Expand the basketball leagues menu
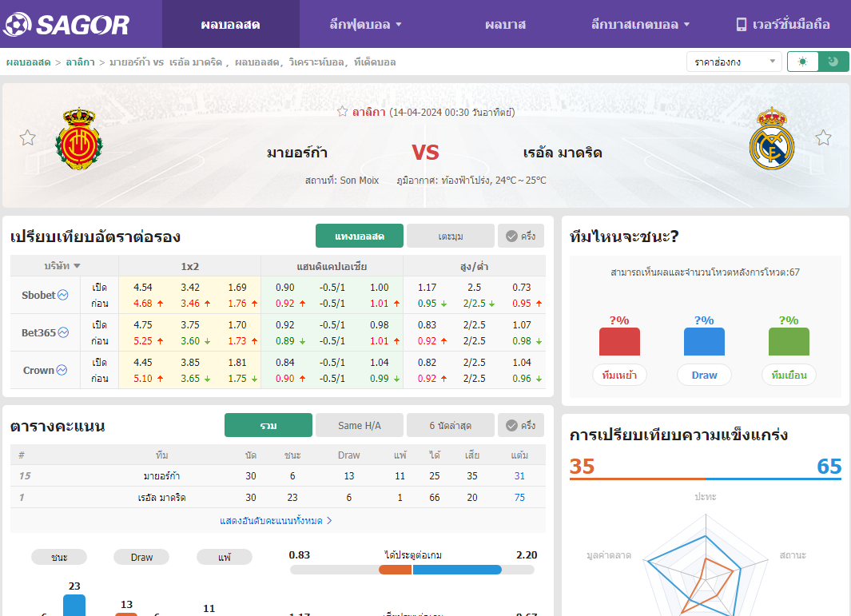851x616 pixels. coord(640,25)
